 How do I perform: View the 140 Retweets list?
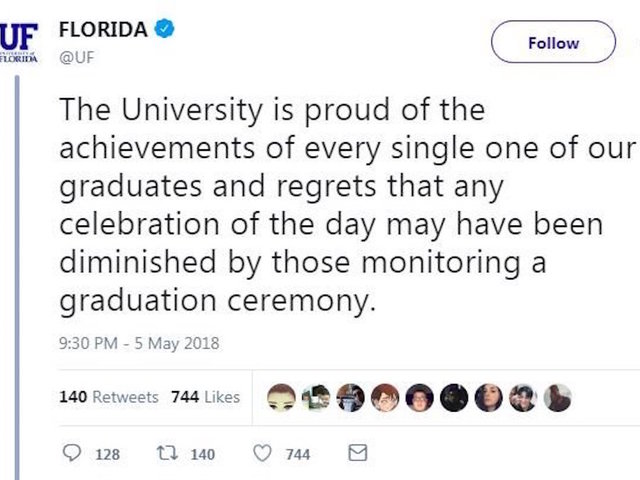109,397
